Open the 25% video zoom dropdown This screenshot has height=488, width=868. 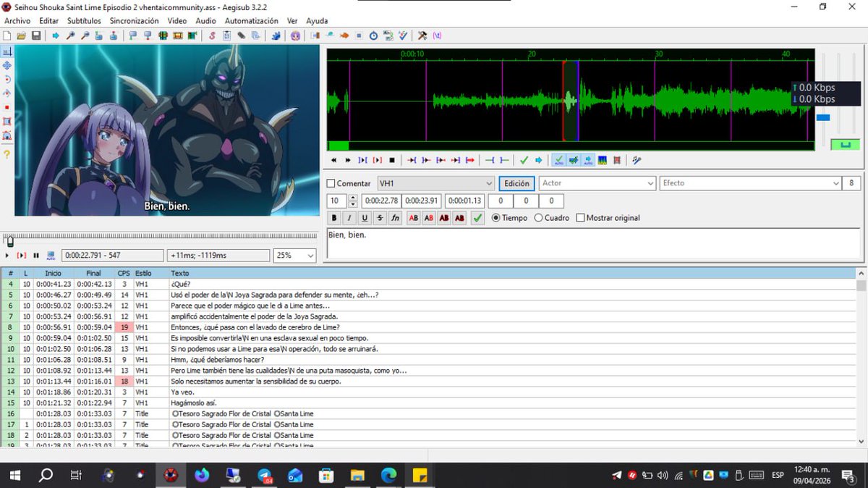[295, 256]
